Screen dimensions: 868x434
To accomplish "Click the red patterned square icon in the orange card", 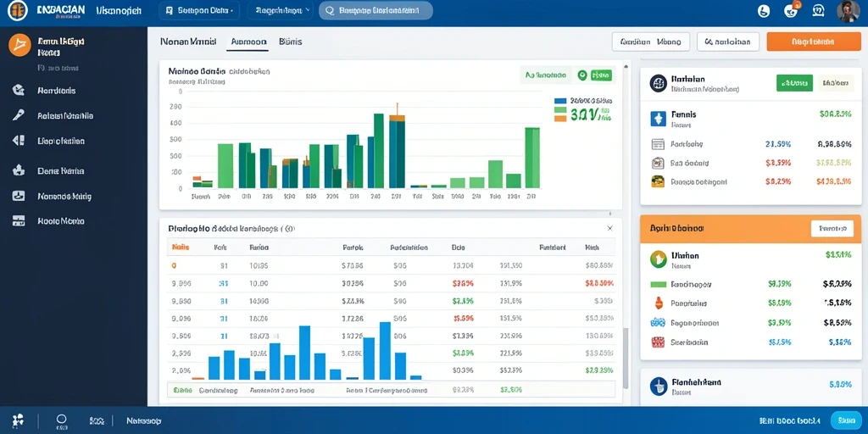I will (x=658, y=342).
